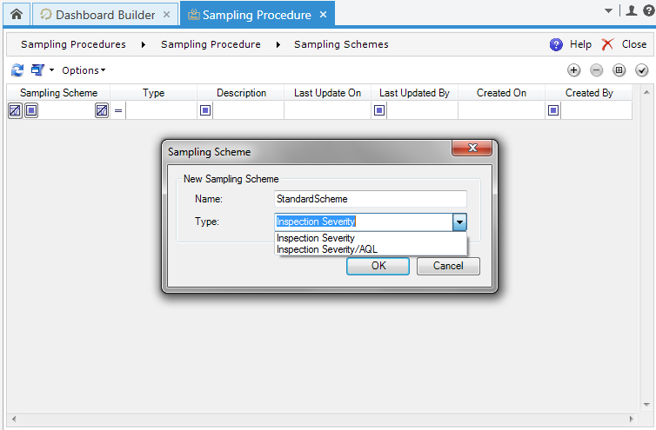Image resolution: width=656 pixels, height=430 pixels.
Task: Click the Type combo box field
Action: point(363,222)
